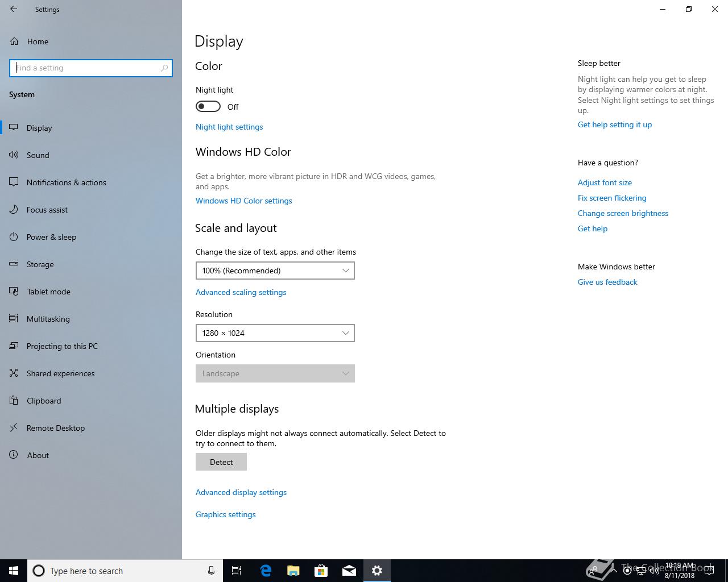Open Advanced display settings link

click(241, 492)
